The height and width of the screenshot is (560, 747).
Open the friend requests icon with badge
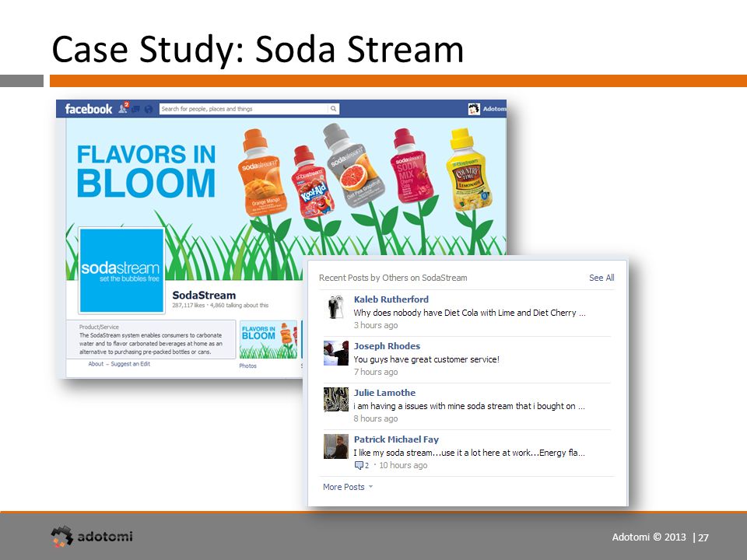point(124,107)
